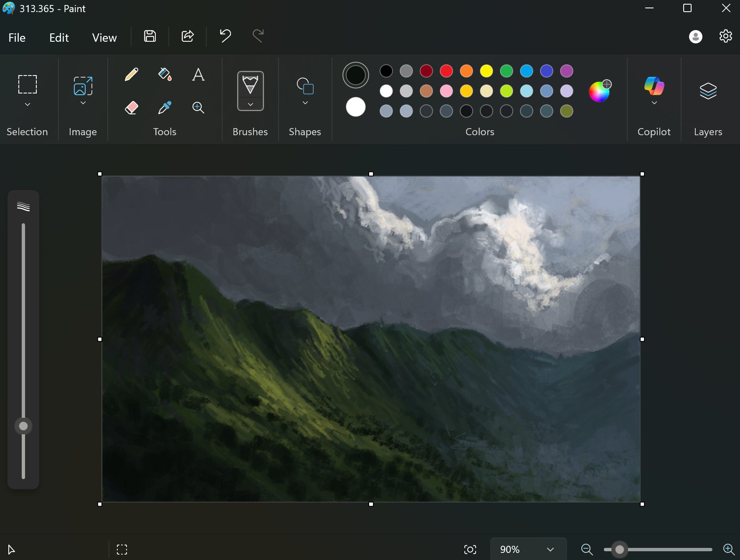This screenshot has height=560, width=740.
Task: Click the selection size icon in status bar
Action: 122,550
